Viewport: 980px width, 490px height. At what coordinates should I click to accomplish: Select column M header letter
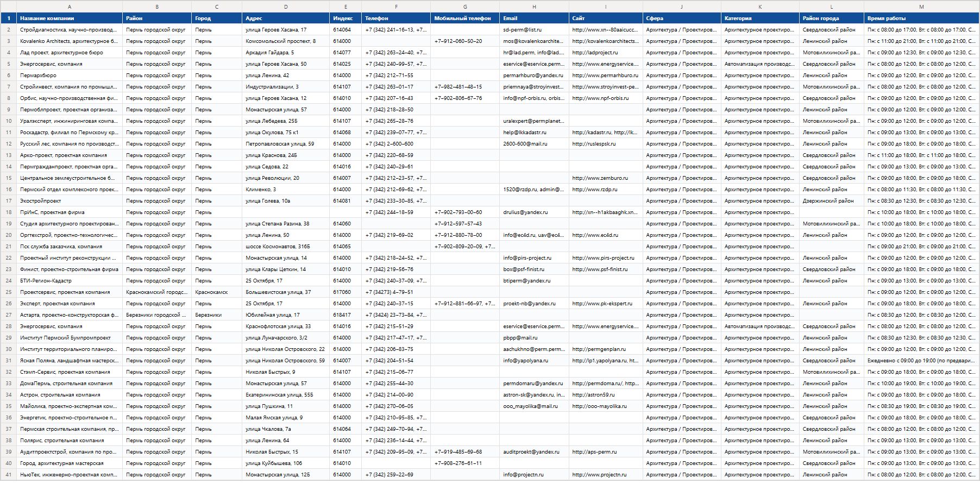click(x=921, y=7)
